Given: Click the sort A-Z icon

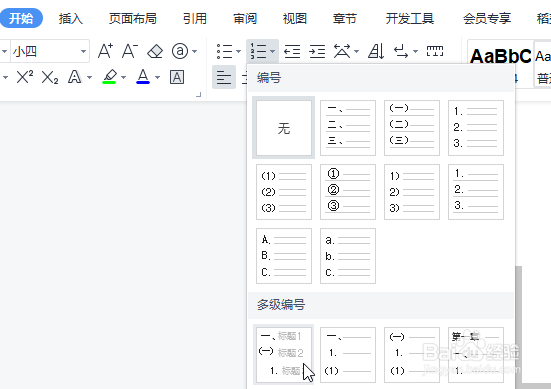Looking at the screenshot, I should [x=376, y=51].
